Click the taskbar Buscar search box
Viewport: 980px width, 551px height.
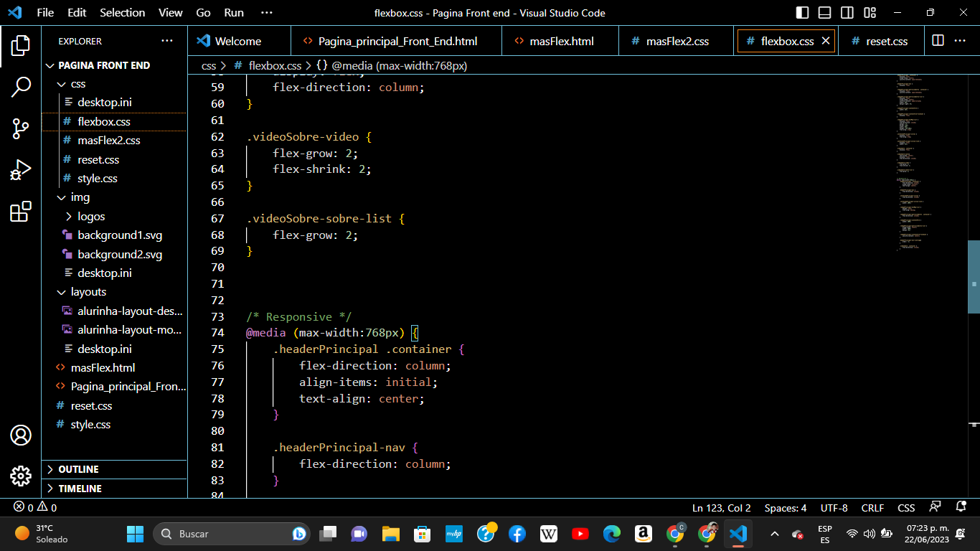tap(232, 534)
